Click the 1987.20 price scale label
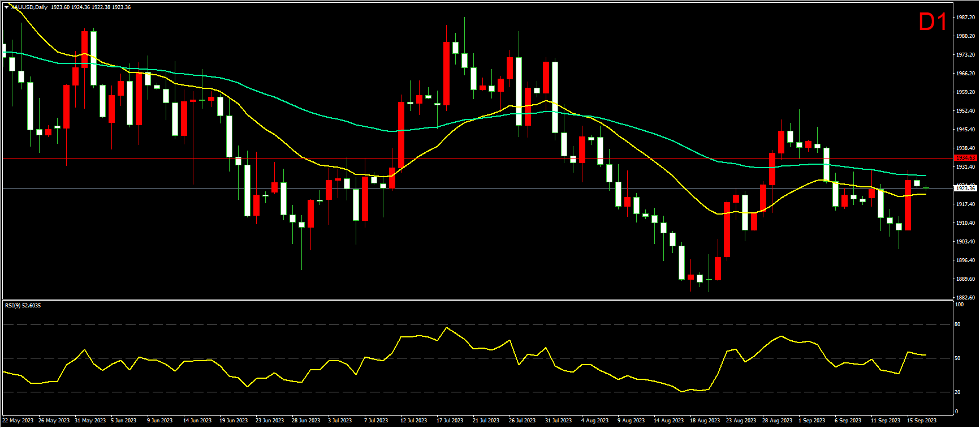The image size is (980, 428). tap(965, 18)
